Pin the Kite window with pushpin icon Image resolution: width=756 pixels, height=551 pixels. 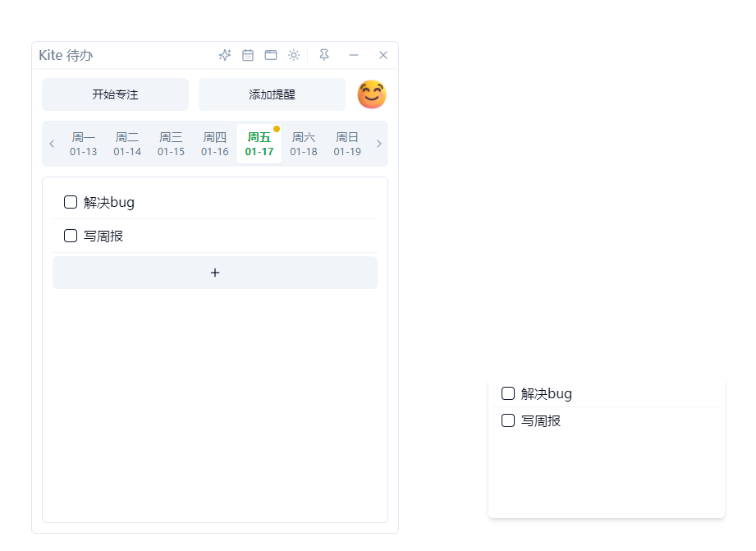pos(324,55)
